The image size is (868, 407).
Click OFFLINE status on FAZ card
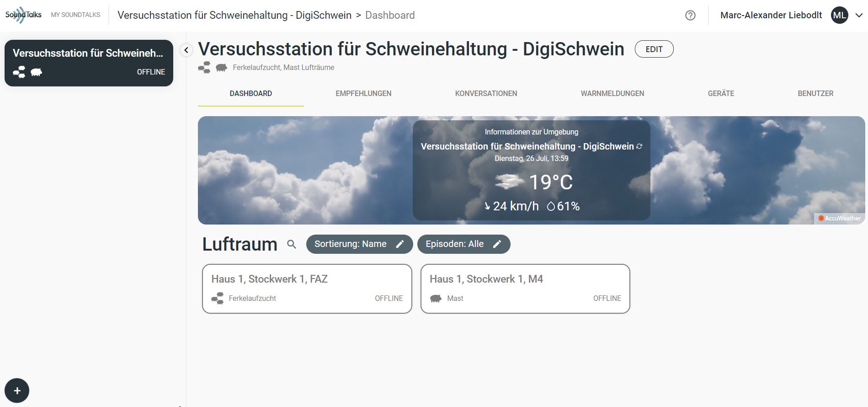point(389,298)
